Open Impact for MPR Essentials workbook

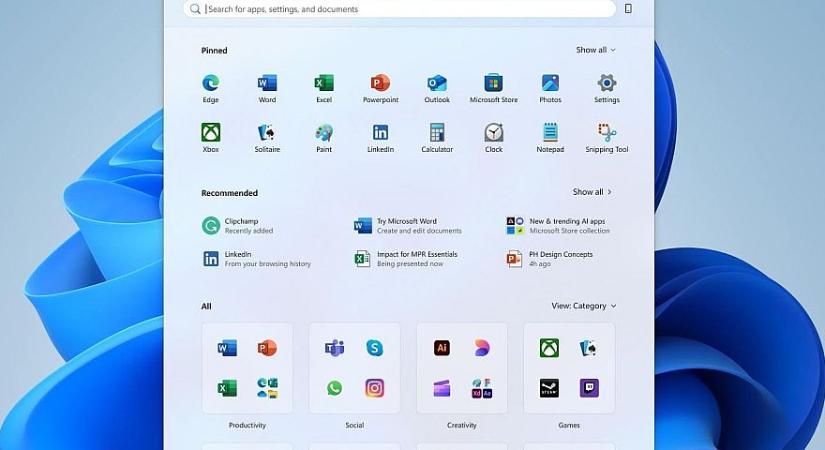(406, 259)
